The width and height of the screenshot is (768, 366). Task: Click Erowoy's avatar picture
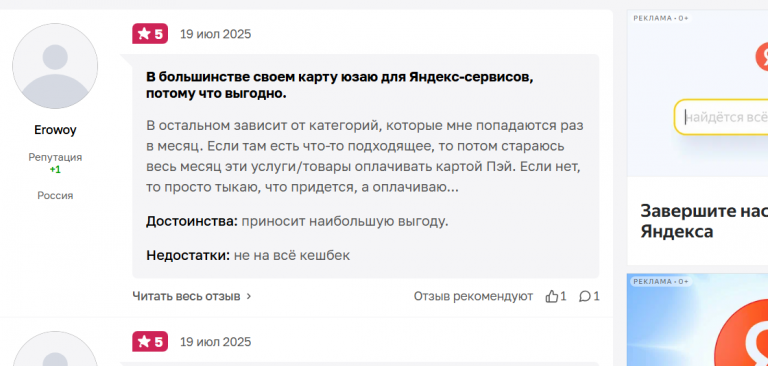point(55,66)
